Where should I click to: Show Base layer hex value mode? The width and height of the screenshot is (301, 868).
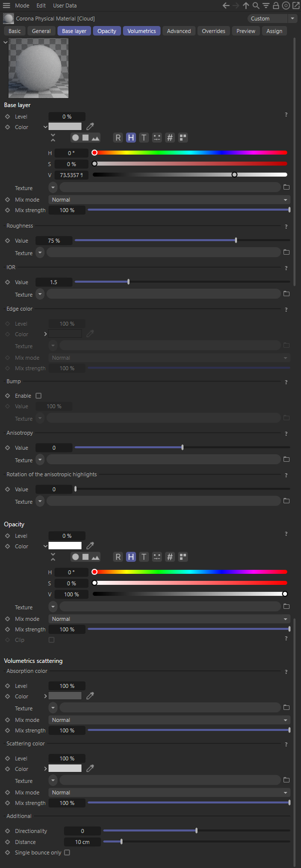[x=170, y=138]
